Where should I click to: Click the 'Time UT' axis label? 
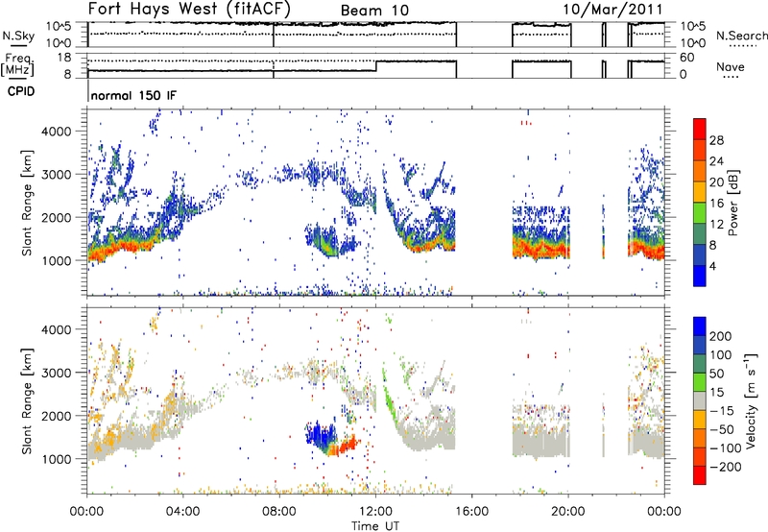tap(375, 526)
